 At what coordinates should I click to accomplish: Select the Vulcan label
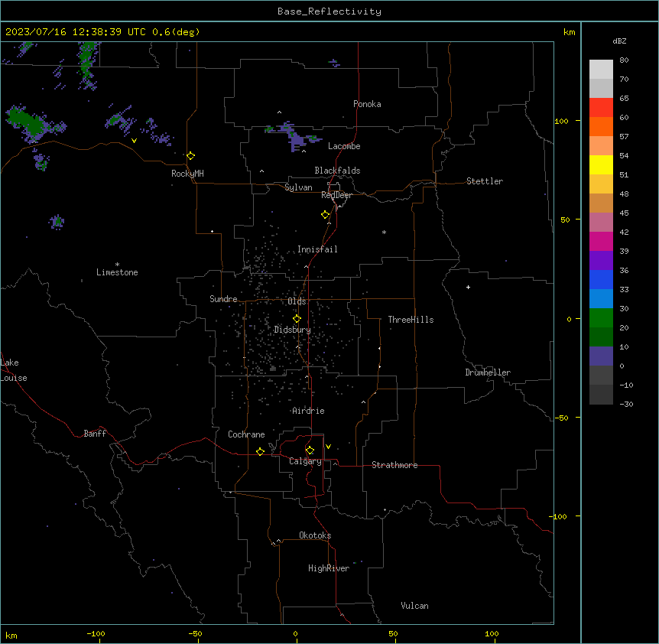pyautogui.click(x=414, y=606)
